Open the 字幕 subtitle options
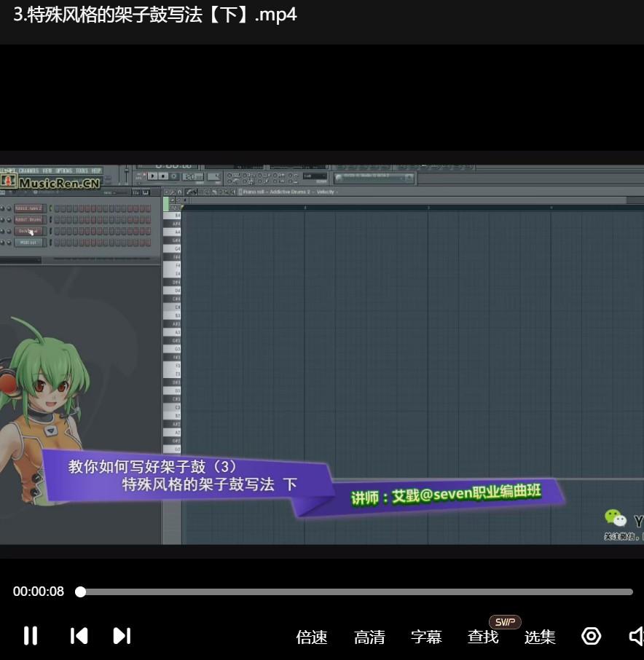This screenshot has height=660, width=644. [426, 637]
